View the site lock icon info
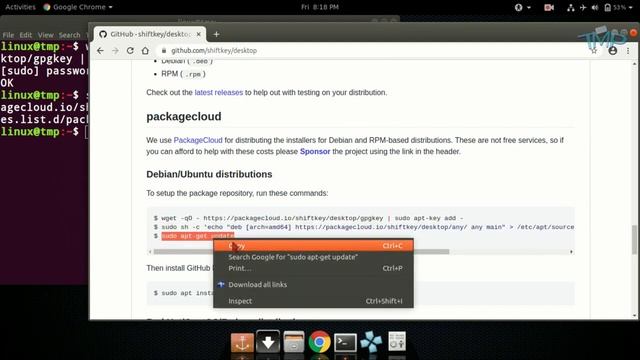The height and width of the screenshot is (360, 640). click(164, 51)
